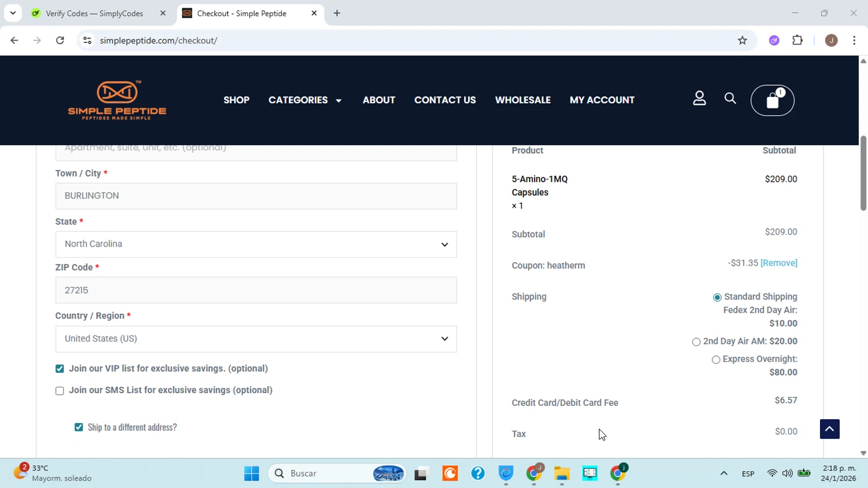
Task: Check Join our SMS List checkbox
Action: click(60, 391)
